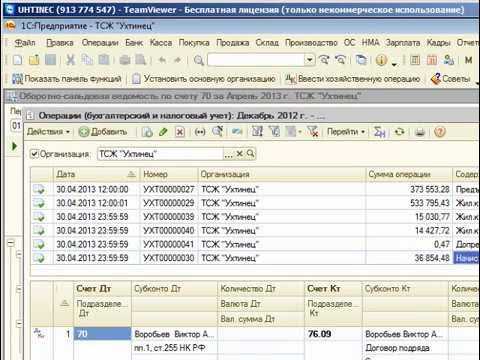Image resolution: width=480 pixels, height=360 pixels.
Task: Click the Советы toolbar icon
Action: 451,79
